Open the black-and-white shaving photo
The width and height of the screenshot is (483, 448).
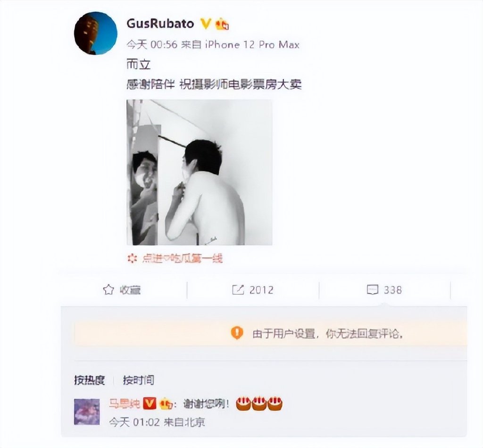tap(200, 172)
